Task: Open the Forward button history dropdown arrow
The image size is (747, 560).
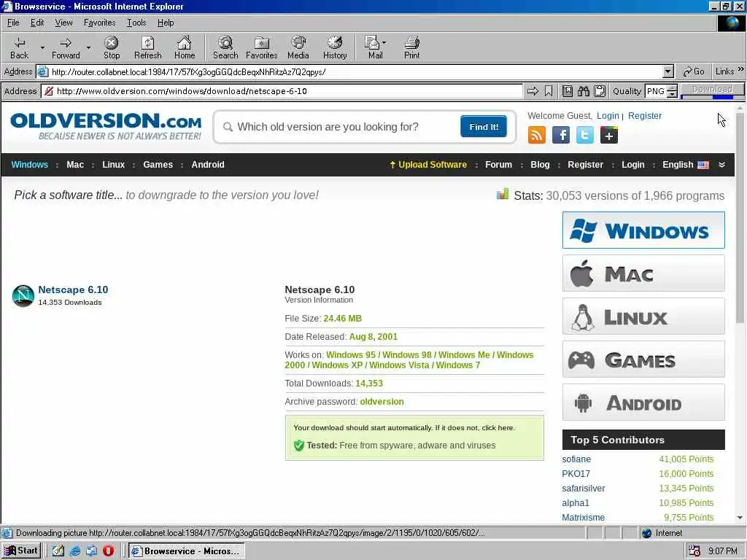Action: click(x=88, y=47)
